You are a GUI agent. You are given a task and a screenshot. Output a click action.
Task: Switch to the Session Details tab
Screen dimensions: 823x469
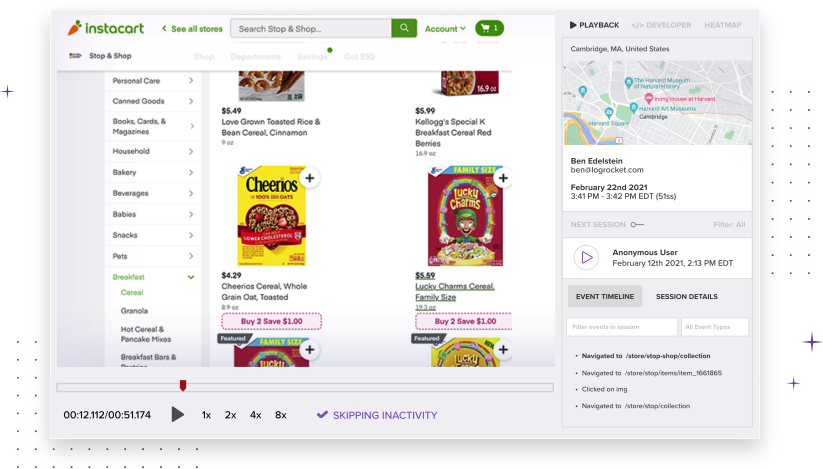686,296
